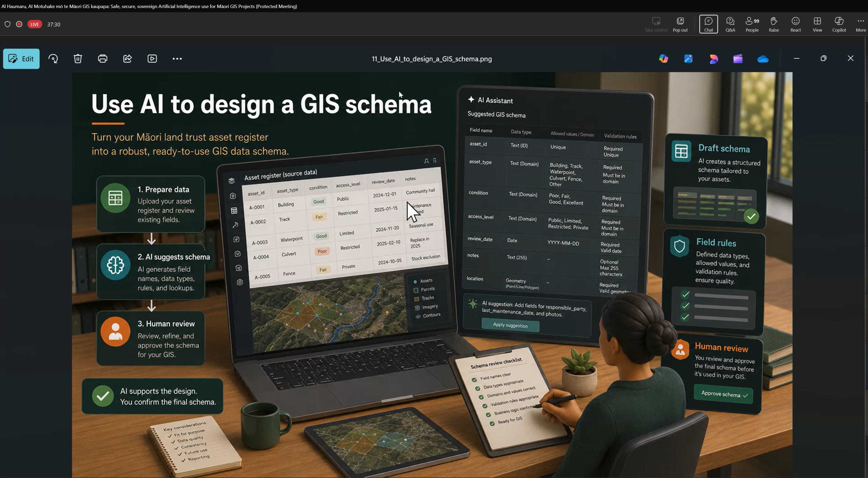The height and width of the screenshot is (478, 868).
Task: Restore down the Photos window
Action: [823, 58]
